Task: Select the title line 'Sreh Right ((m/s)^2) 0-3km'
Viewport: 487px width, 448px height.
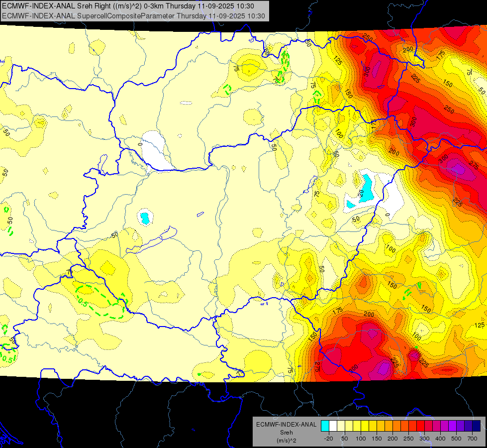Action: 128,6
